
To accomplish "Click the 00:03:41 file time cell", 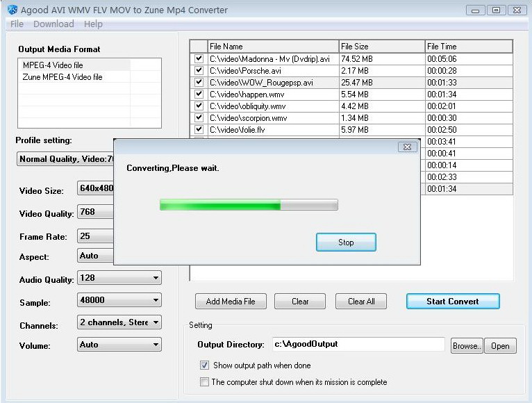I will (x=469, y=142).
